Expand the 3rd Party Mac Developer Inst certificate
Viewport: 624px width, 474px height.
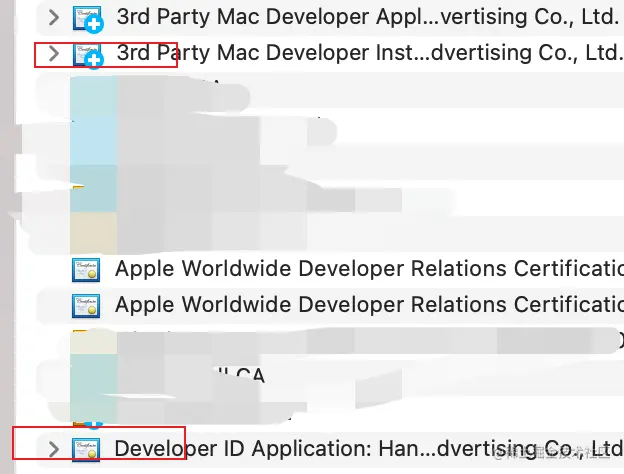53,53
